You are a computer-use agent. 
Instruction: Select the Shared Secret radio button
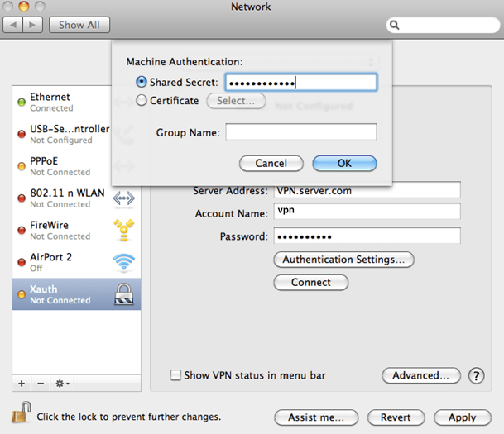(x=142, y=82)
